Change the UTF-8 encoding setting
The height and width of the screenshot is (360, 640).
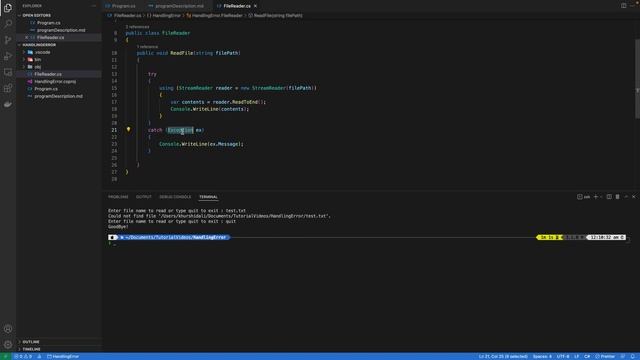coord(563,356)
